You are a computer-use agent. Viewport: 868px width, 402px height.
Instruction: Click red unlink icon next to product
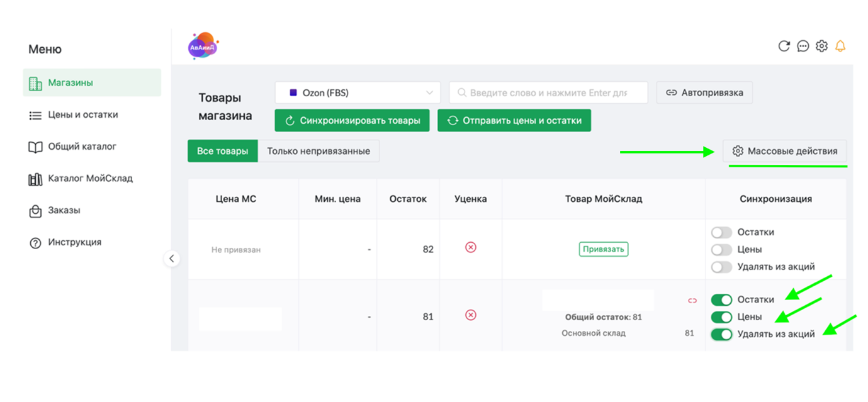(692, 301)
